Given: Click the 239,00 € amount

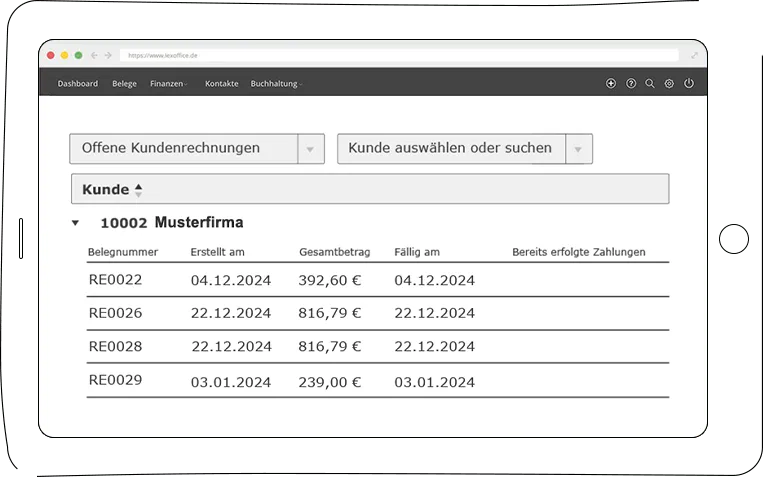Looking at the screenshot, I should pos(330,382).
